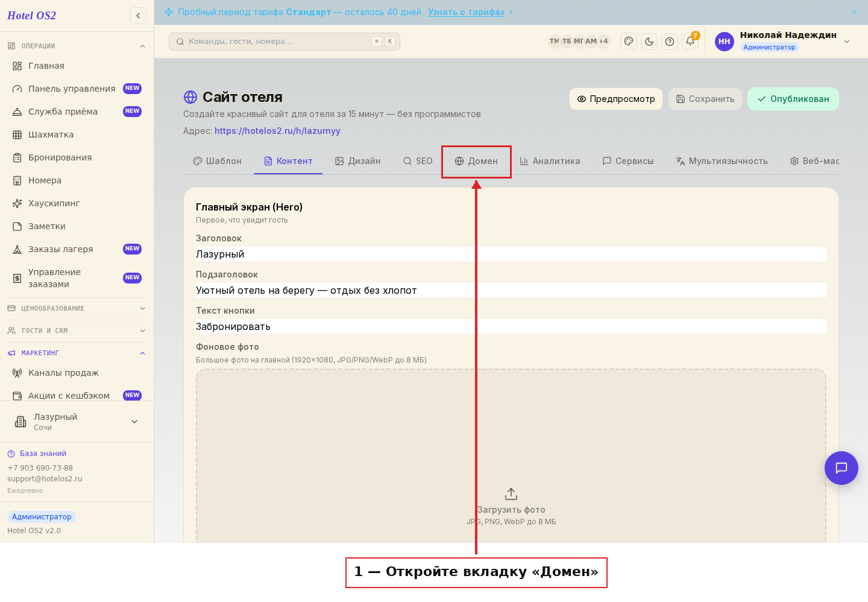Click the Предпросмотр button

[x=616, y=99]
